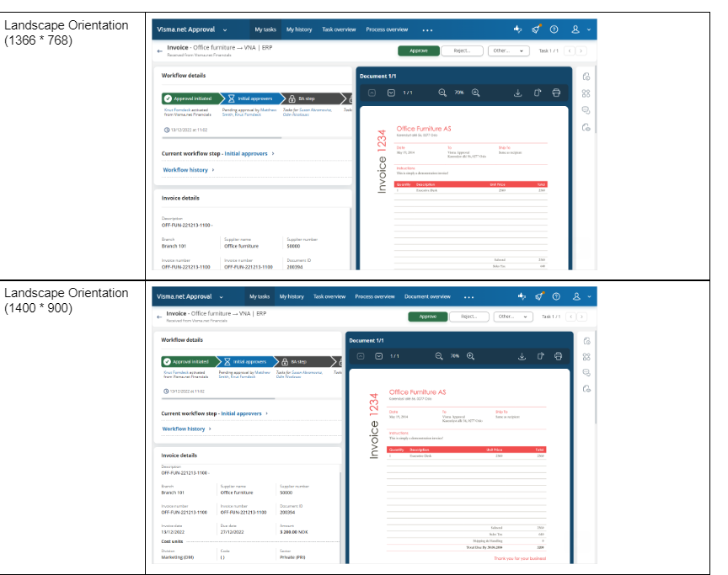Click '27/12/2022' due date in 1400*900 screenshot
This screenshot has width=728, height=575.
233,532
